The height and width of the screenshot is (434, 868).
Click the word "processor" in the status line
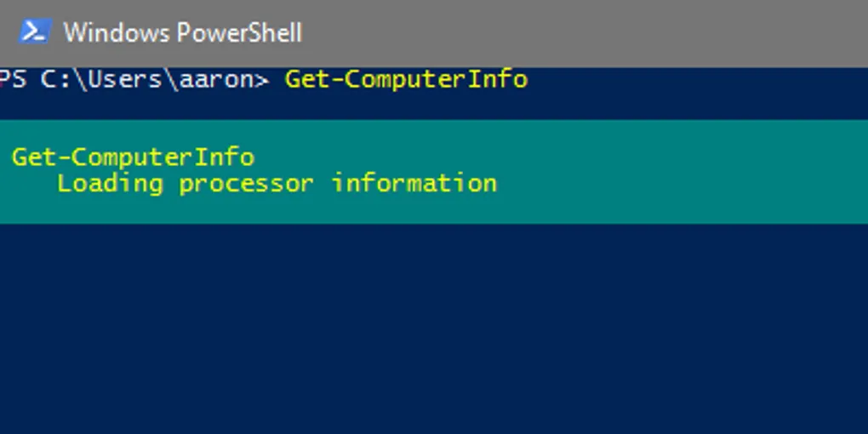click(x=246, y=184)
